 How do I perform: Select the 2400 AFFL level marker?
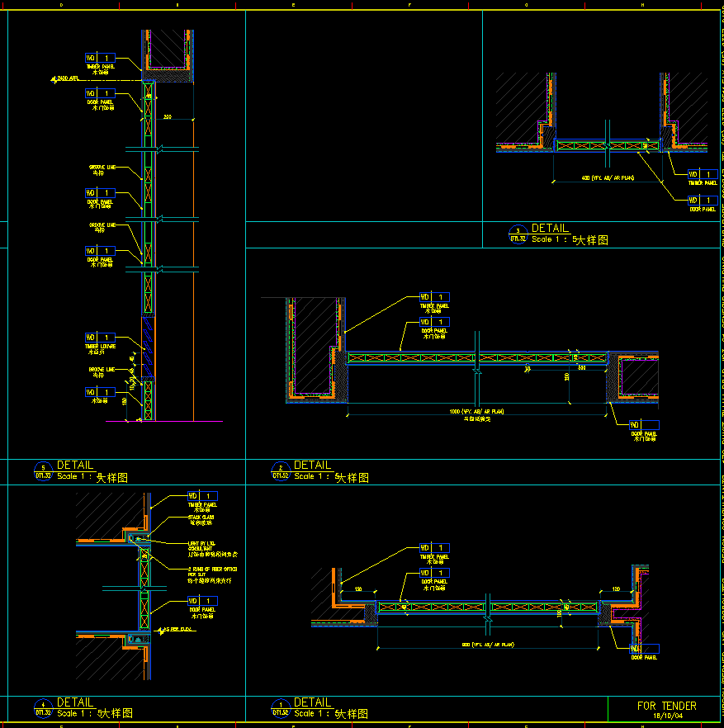[x=65, y=78]
